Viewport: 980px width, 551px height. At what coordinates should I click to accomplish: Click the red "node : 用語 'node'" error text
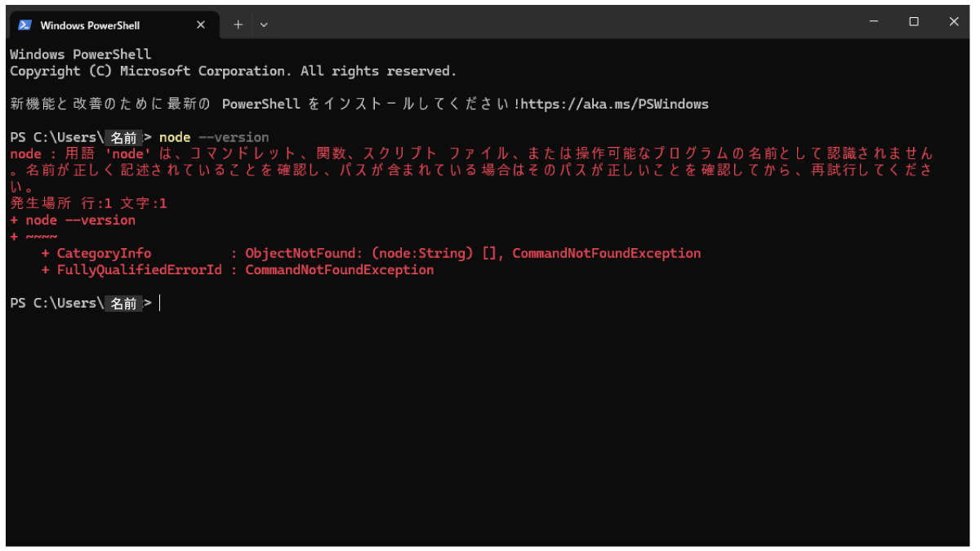pyautogui.click(x=82, y=153)
